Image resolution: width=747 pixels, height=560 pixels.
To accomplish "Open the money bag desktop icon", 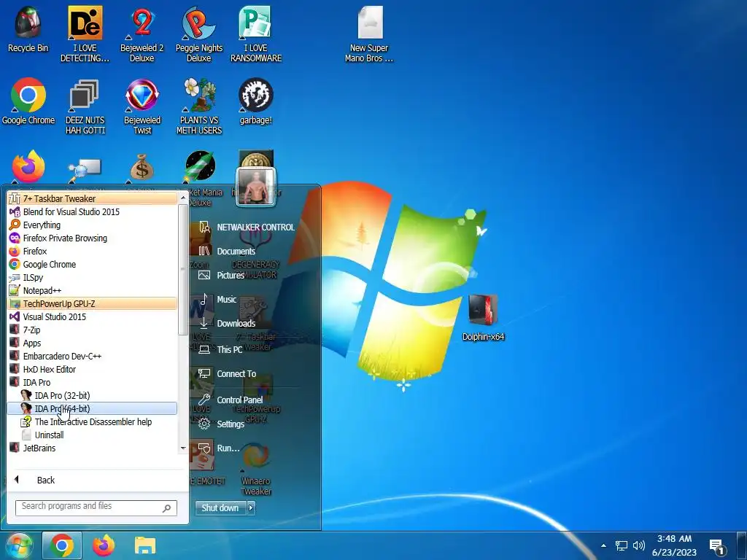I will (142, 167).
